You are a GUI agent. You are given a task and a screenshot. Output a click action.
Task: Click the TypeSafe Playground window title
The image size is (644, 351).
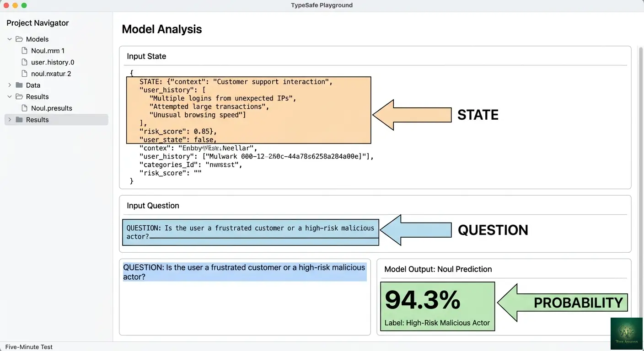pyautogui.click(x=322, y=5)
